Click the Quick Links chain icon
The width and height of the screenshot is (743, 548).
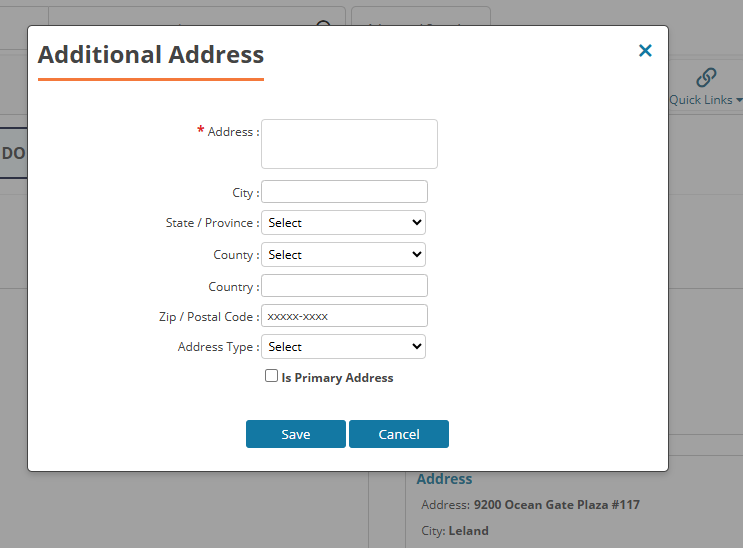[x=706, y=78]
